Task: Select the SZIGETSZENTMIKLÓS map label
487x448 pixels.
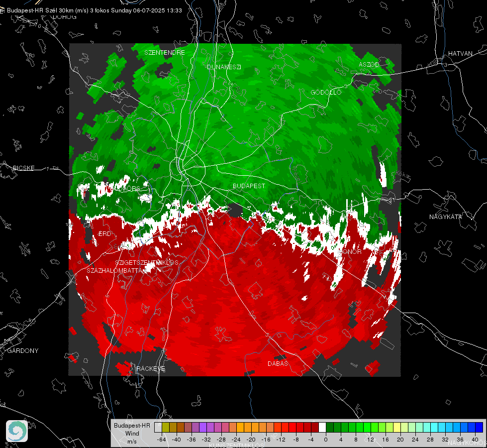Action: [147, 262]
